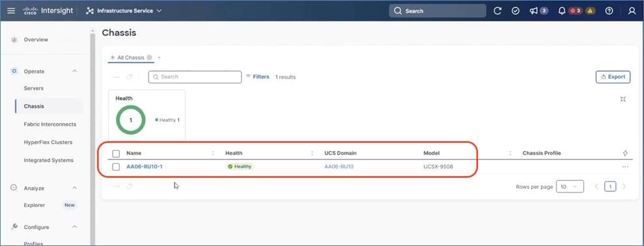
Task: Sort by the Model column header
Action: coord(431,153)
